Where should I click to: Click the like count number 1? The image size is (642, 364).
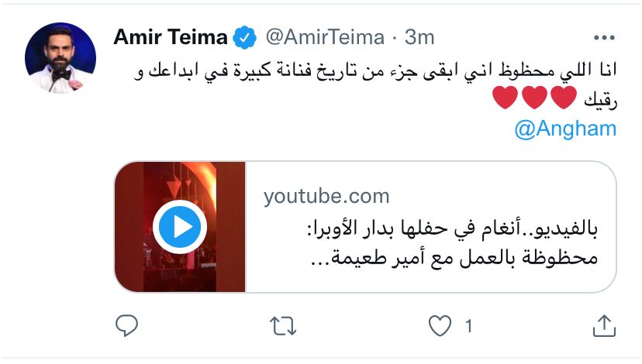tap(469, 328)
